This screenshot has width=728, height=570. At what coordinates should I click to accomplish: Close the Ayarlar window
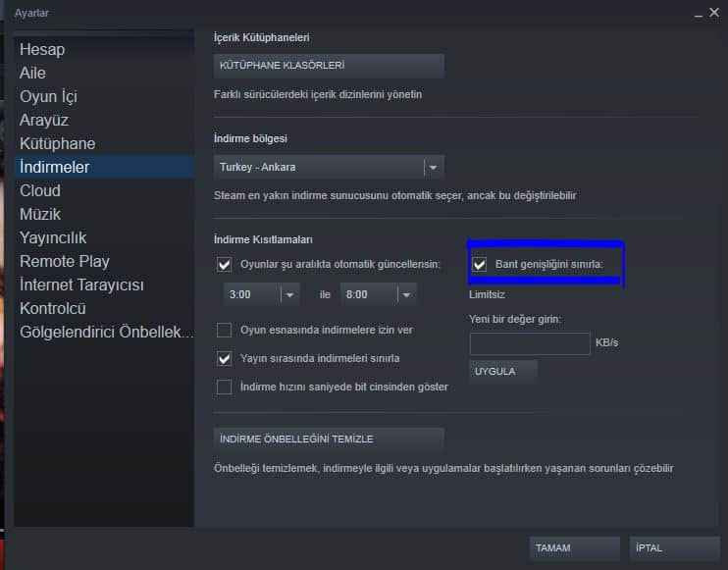coord(714,13)
